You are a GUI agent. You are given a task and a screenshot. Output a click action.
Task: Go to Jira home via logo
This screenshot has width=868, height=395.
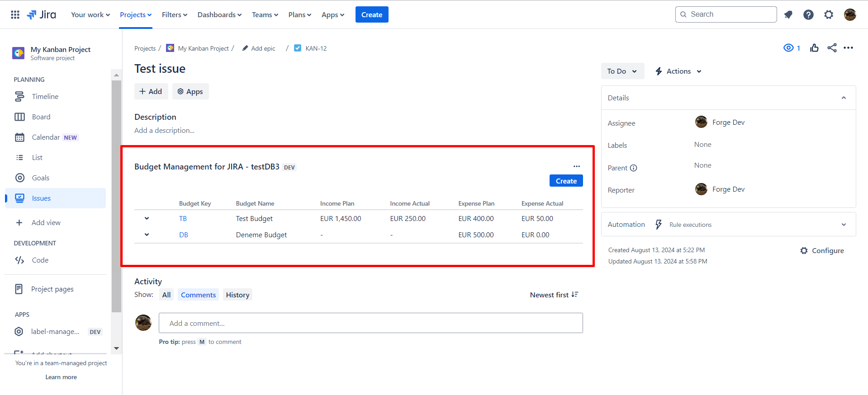pyautogui.click(x=42, y=14)
